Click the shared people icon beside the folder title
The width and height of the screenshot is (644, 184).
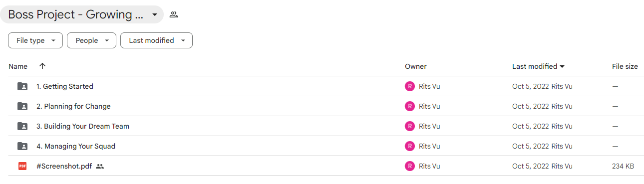click(x=174, y=14)
